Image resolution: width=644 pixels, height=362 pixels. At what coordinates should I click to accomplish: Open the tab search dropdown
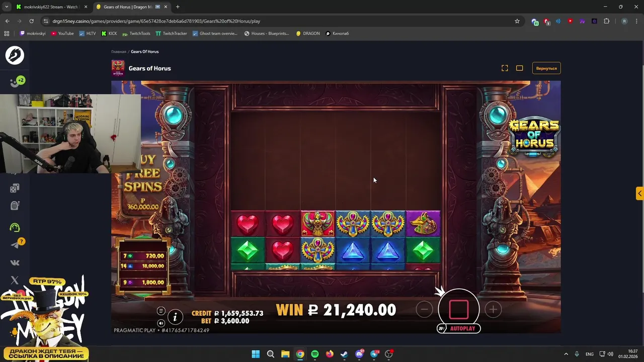7,7
